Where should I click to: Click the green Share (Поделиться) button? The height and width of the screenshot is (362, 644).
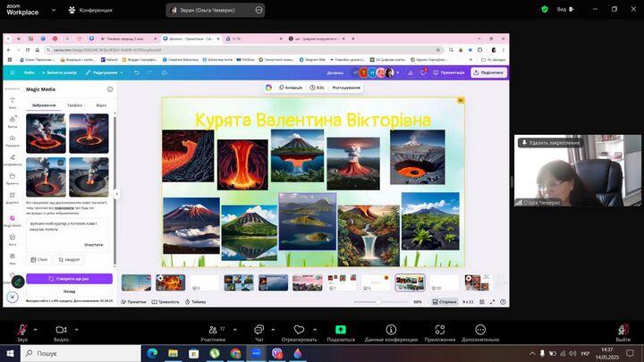[x=341, y=333]
